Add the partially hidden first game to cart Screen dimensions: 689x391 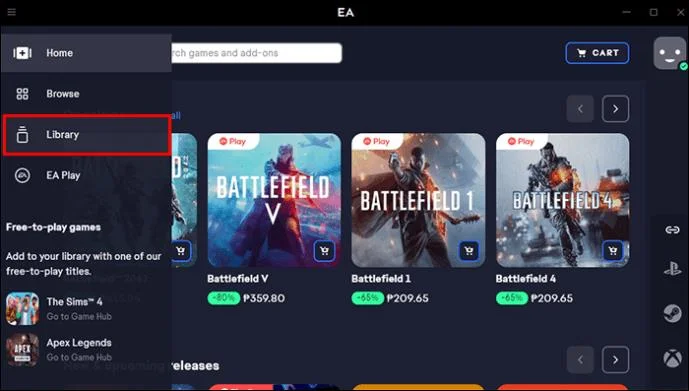(x=181, y=251)
